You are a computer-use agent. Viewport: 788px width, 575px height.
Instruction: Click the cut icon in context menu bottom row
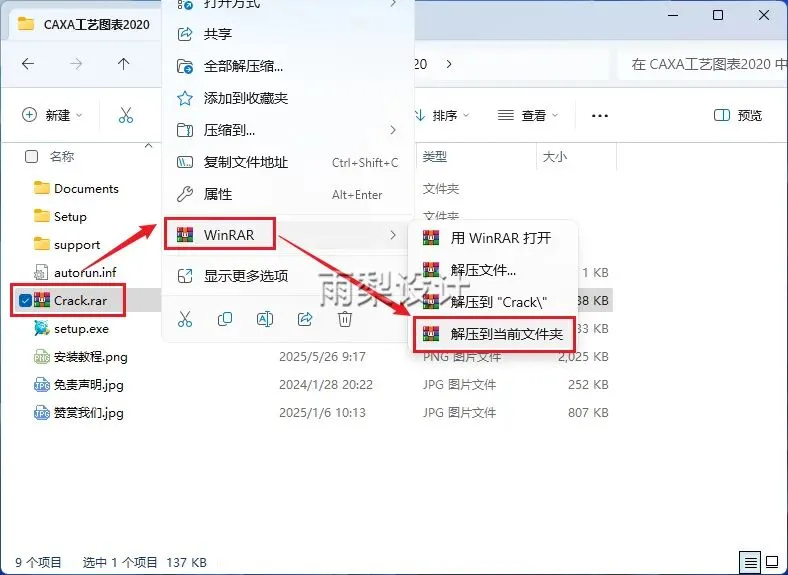pos(185,319)
